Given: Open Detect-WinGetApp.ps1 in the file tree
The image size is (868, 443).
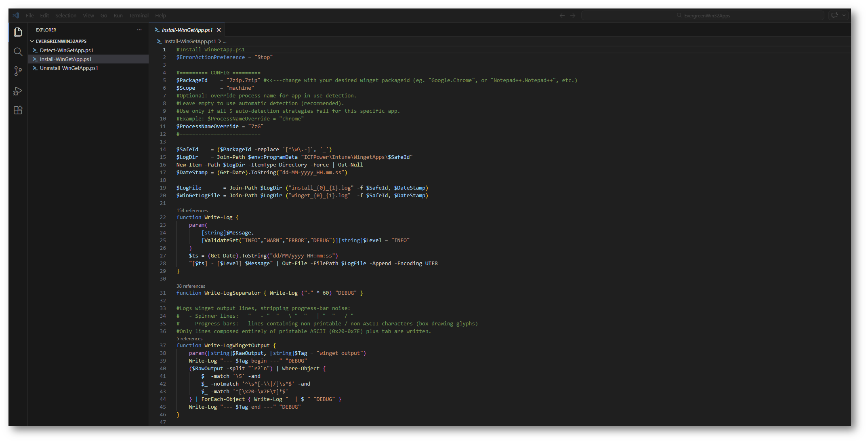Looking at the screenshot, I should click(x=66, y=51).
